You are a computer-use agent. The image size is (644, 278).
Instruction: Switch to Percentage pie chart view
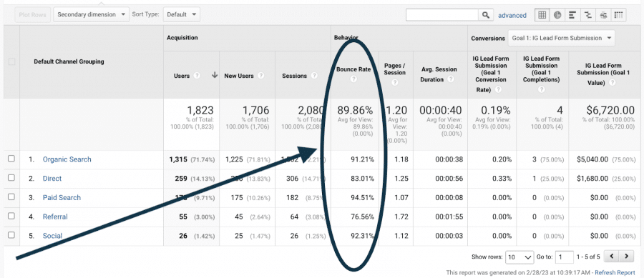click(x=557, y=15)
